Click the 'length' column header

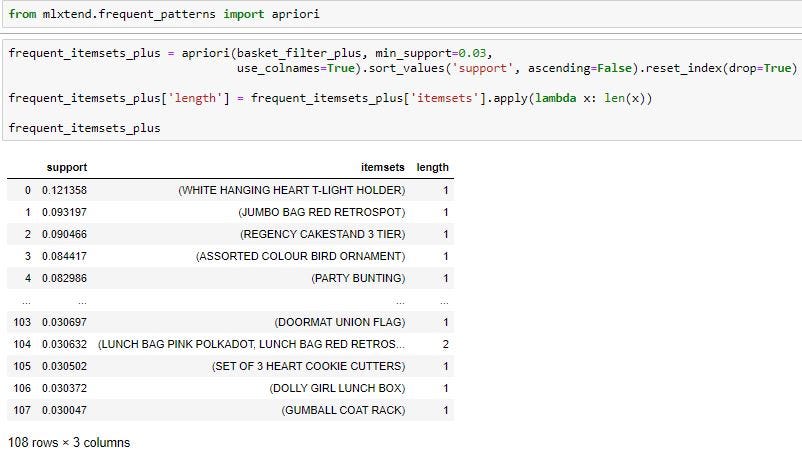433,167
